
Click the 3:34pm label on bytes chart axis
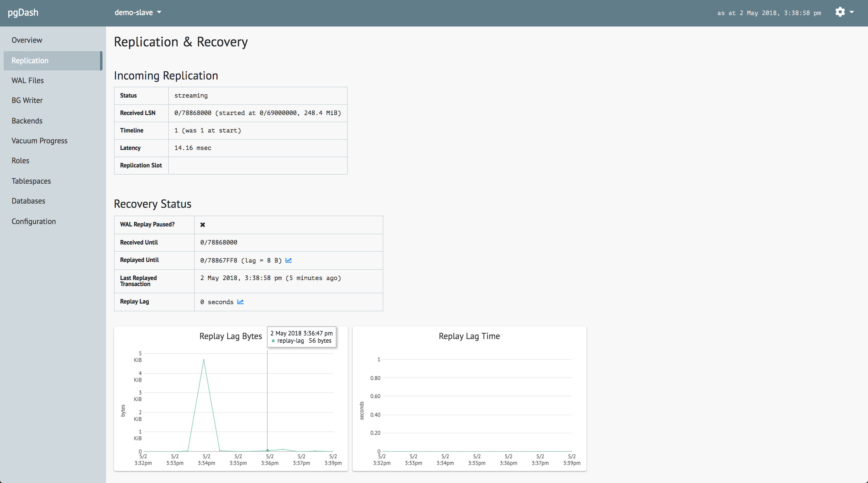click(x=206, y=460)
